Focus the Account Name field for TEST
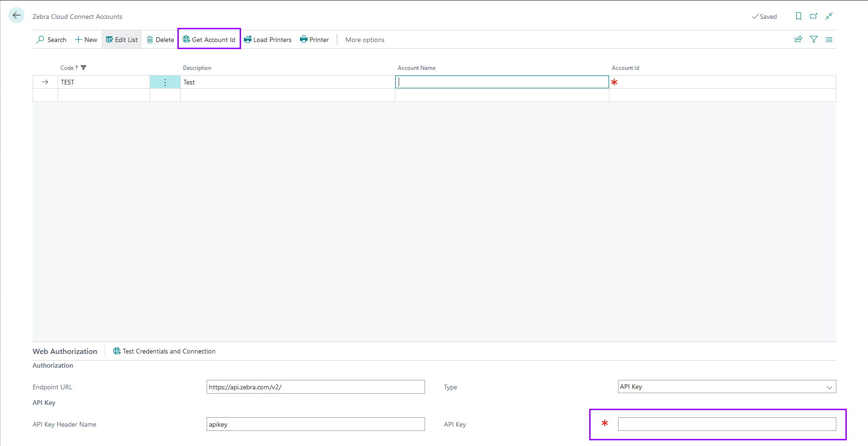 pyautogui.click(x=502, y=82)
